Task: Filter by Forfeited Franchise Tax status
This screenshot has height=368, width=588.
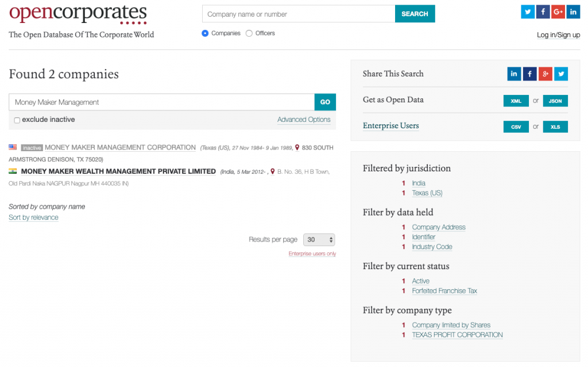Action: [444, 290]
